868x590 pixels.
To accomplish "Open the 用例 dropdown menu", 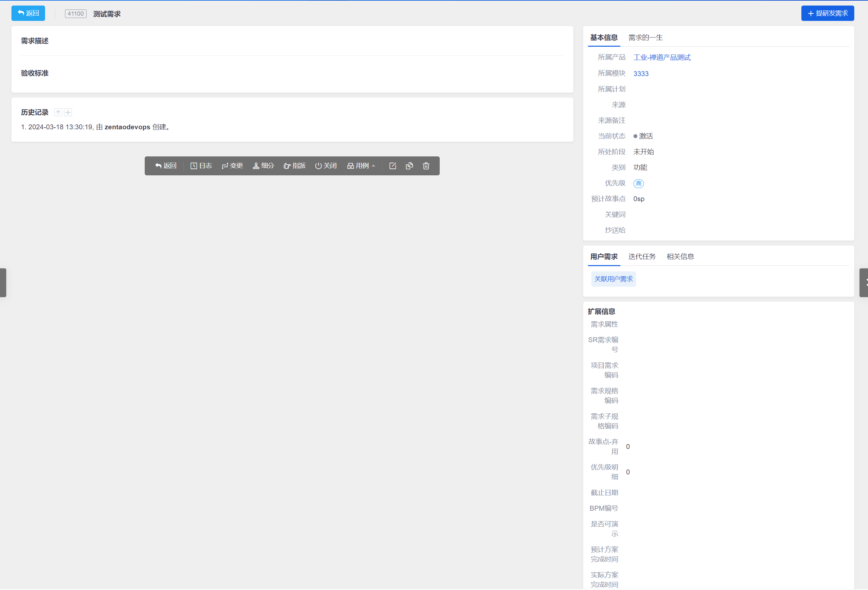I will pyautogui.click(x=361, y=166).
